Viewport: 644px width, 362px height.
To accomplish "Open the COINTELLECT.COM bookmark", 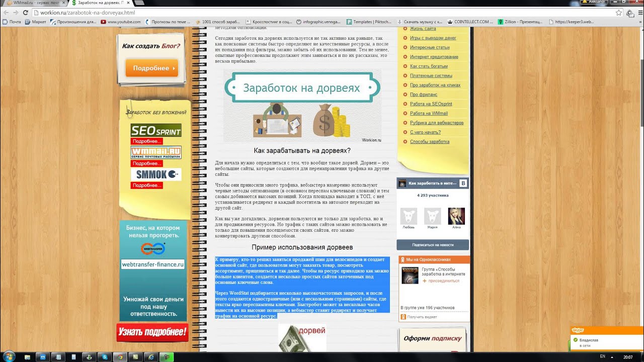I will coord(471,22).
